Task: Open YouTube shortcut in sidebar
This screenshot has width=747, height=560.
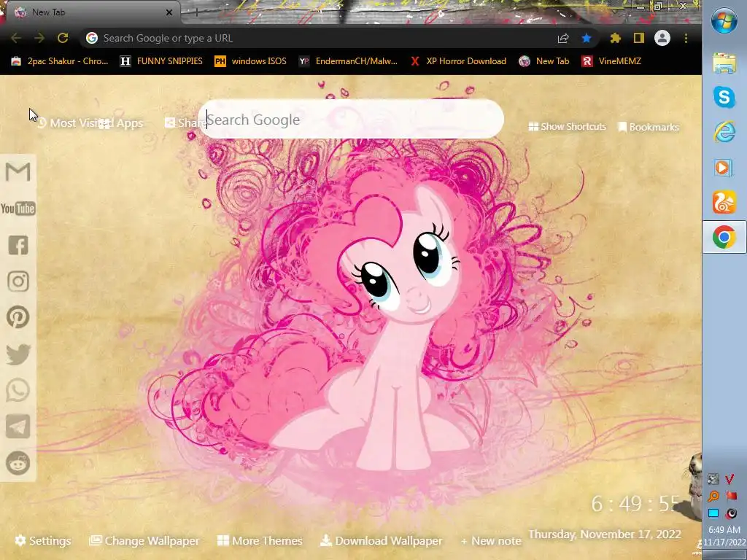Action: (x=18, y=209)
